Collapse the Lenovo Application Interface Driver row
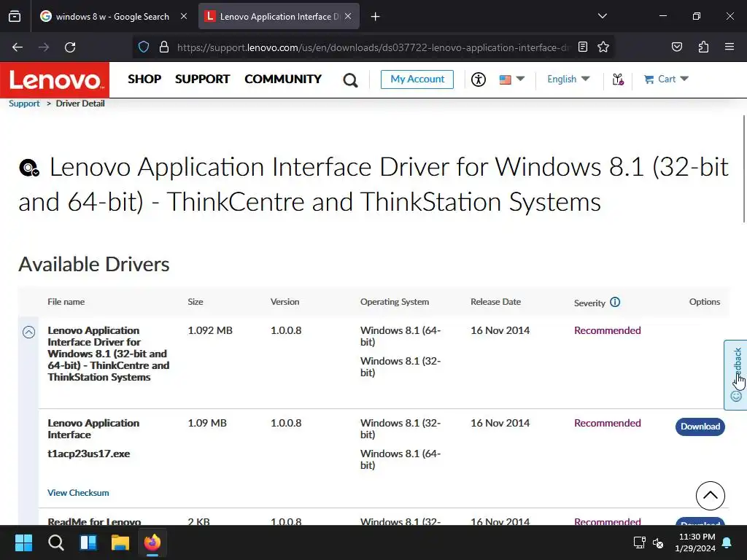 (28, 332)
